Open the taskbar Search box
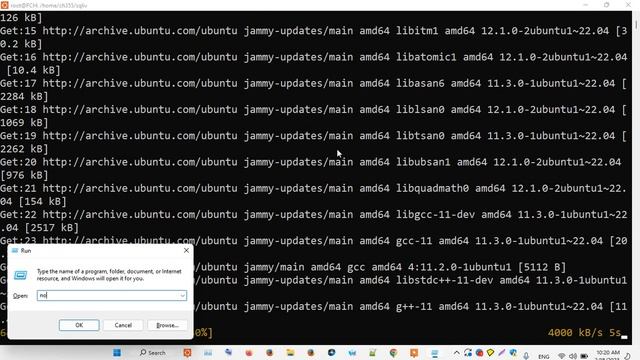The height and width of the screenshot is (360, 640). click(153, 353)
